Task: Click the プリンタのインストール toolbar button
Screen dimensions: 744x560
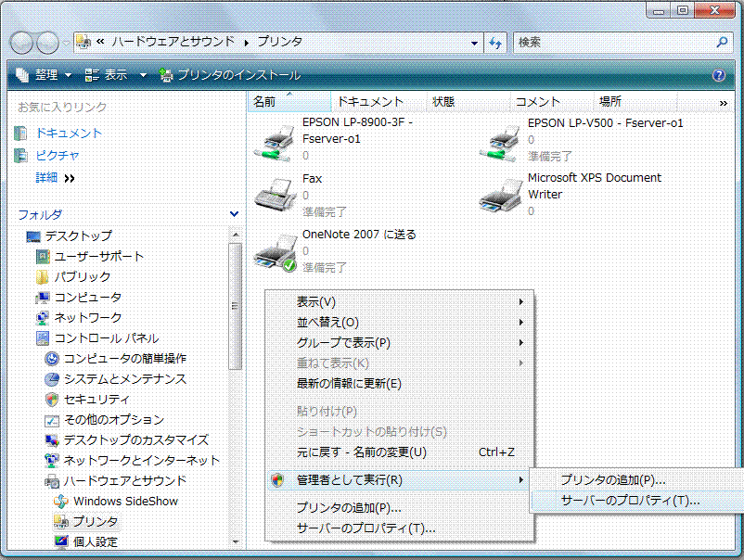Action: click(x=230, y=75)
